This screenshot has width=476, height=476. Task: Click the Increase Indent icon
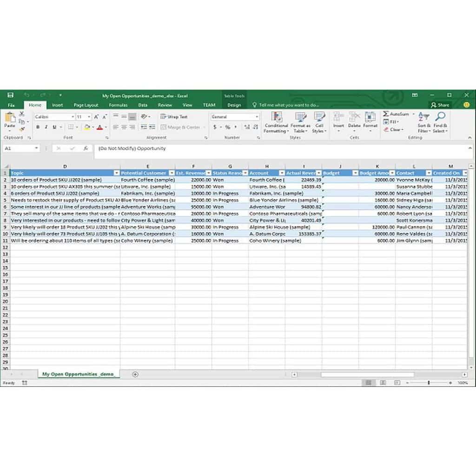pyautogui.click(x=152, y=127)
